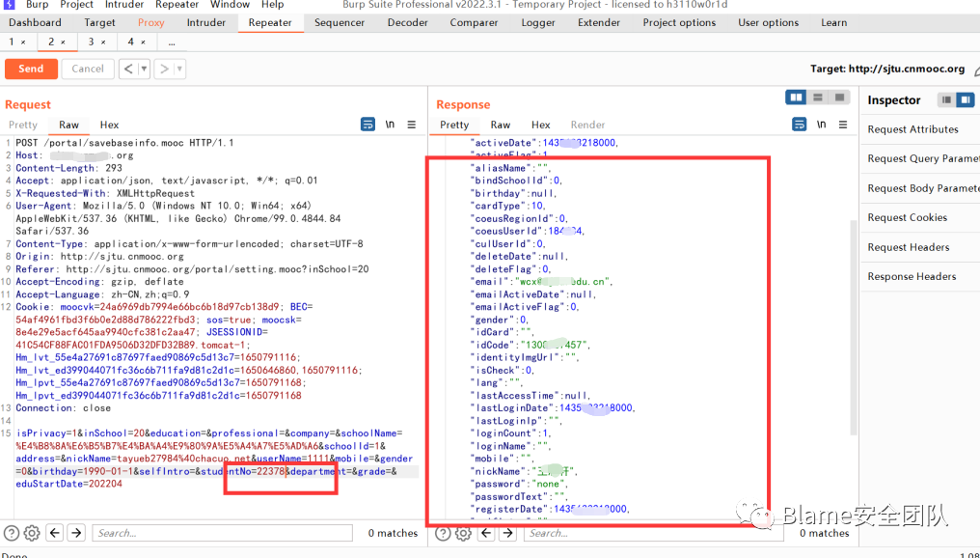Select Response Render view tab
Viewport: 980px width, 558px height.
(x=587, y=125)
